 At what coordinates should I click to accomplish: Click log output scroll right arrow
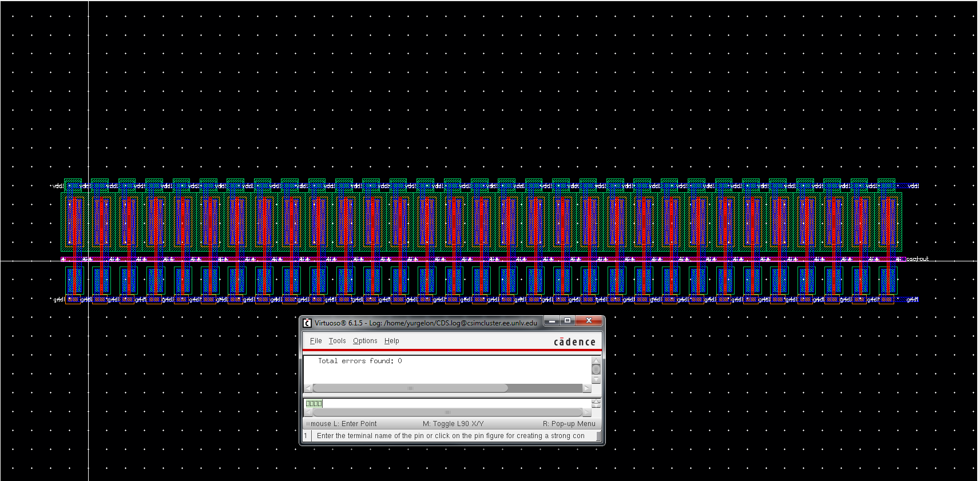[x=586, y=388]
